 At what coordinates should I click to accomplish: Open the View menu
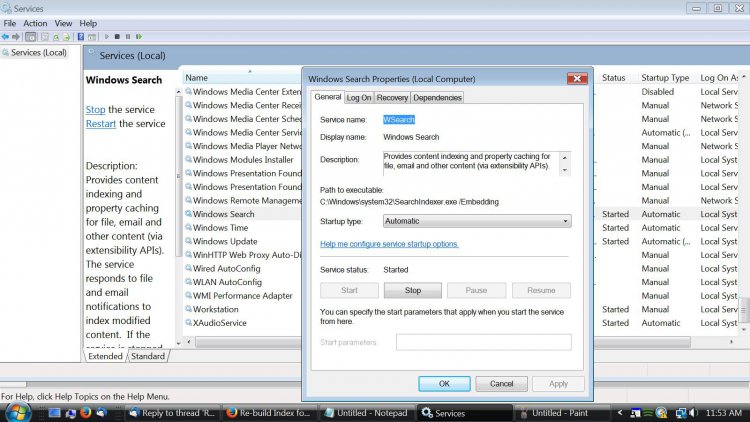(x=63, y=23)
